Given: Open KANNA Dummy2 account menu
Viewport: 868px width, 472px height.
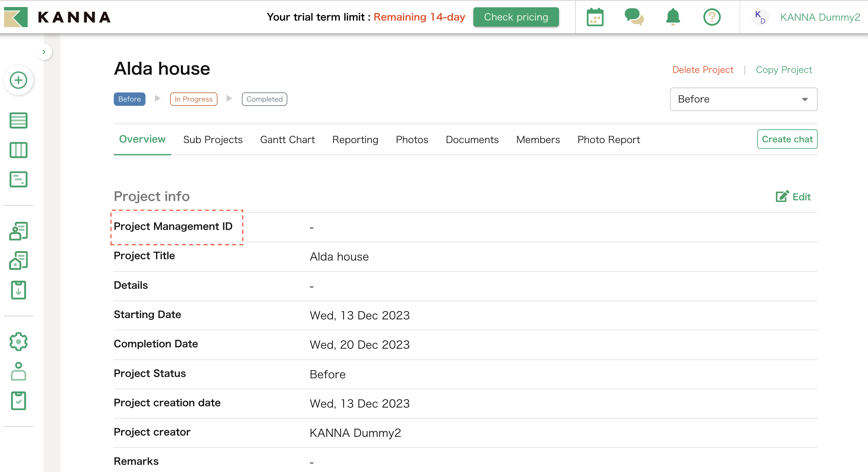Looking at the screenshot, I should point(820,17).
